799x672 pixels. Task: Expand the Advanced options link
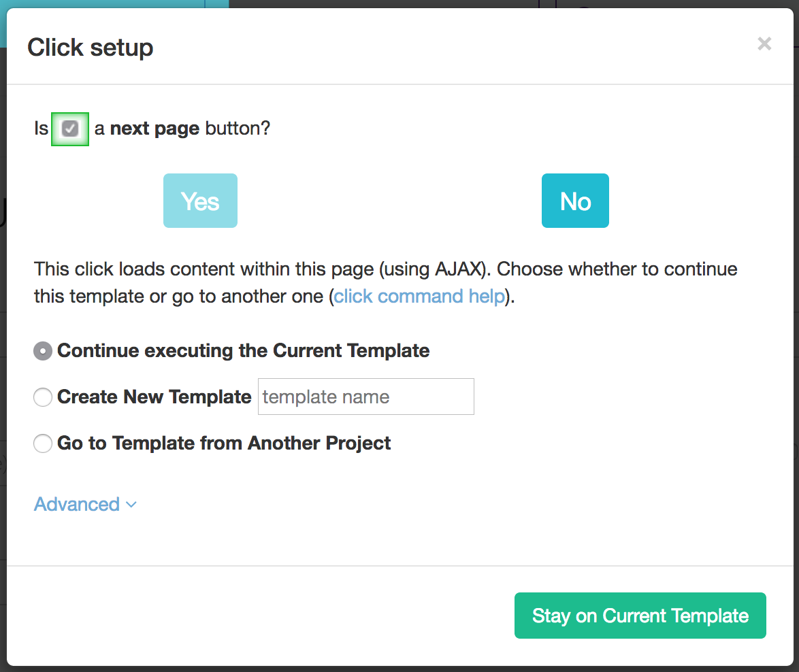coord(77,504)
